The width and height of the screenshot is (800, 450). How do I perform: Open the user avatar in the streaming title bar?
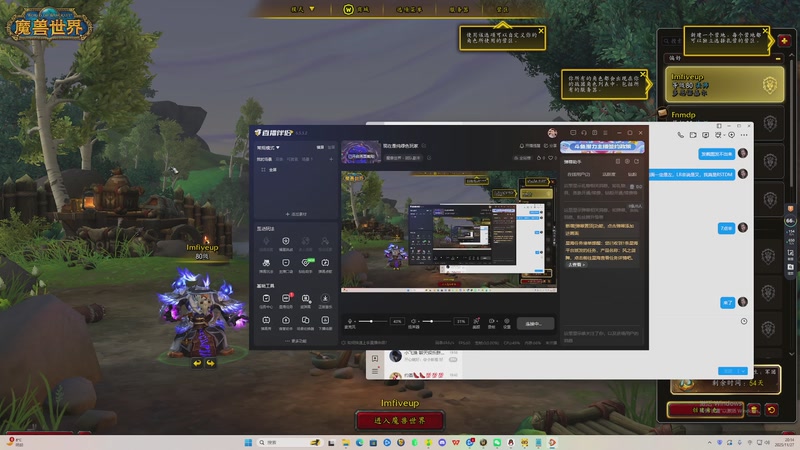[x=552, y=133]
